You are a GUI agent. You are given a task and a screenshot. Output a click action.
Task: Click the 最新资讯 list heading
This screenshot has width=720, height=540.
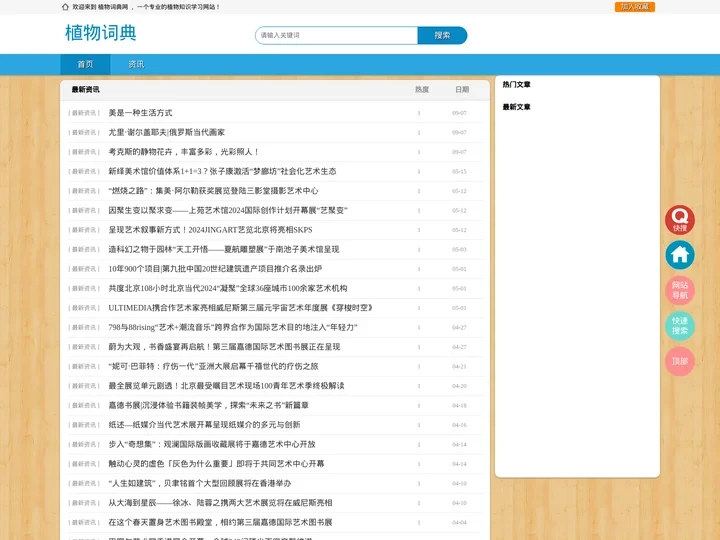tap(85, 90)
